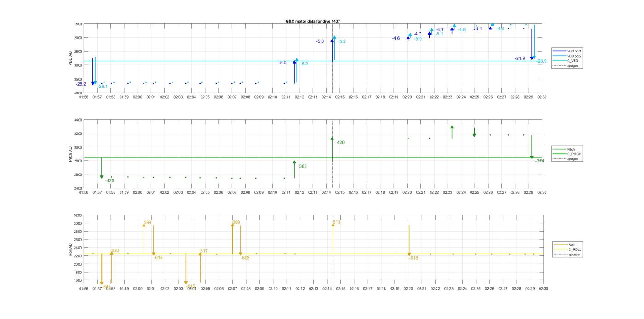The image size is (644, 319).
Task: Click the horizontal C_VBD line in VBD plot
Action: (313, 61)
